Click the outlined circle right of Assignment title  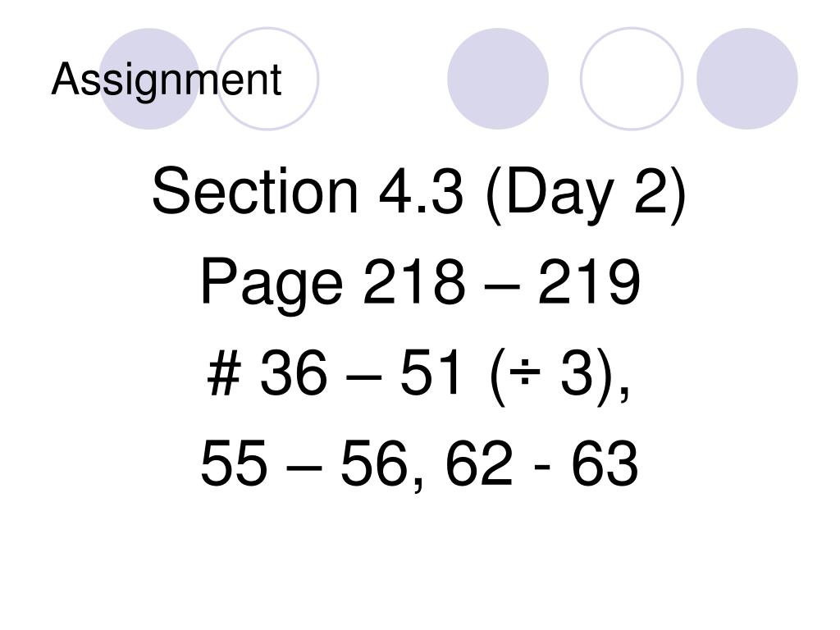267,79
